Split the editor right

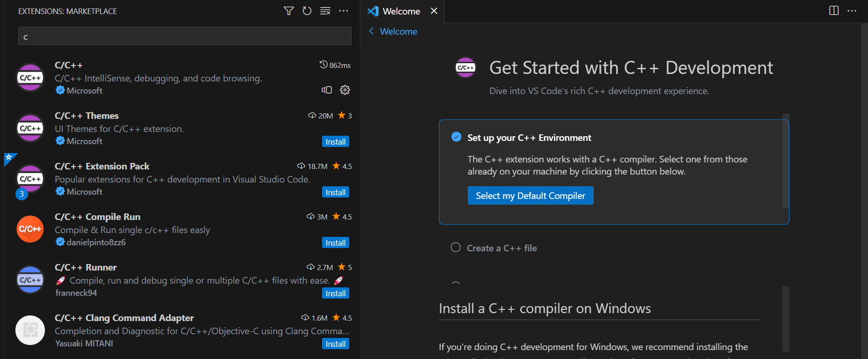click(834, 10)
